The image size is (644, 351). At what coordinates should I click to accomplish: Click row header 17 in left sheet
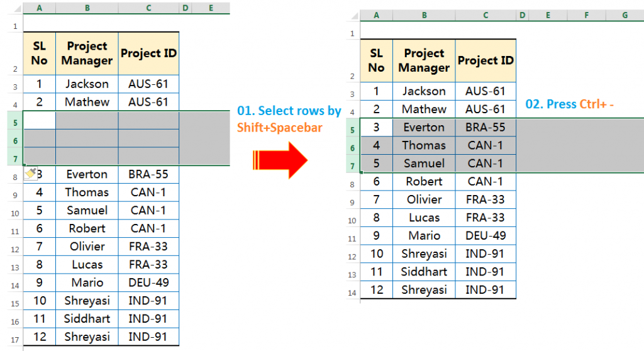pos(15,337)
